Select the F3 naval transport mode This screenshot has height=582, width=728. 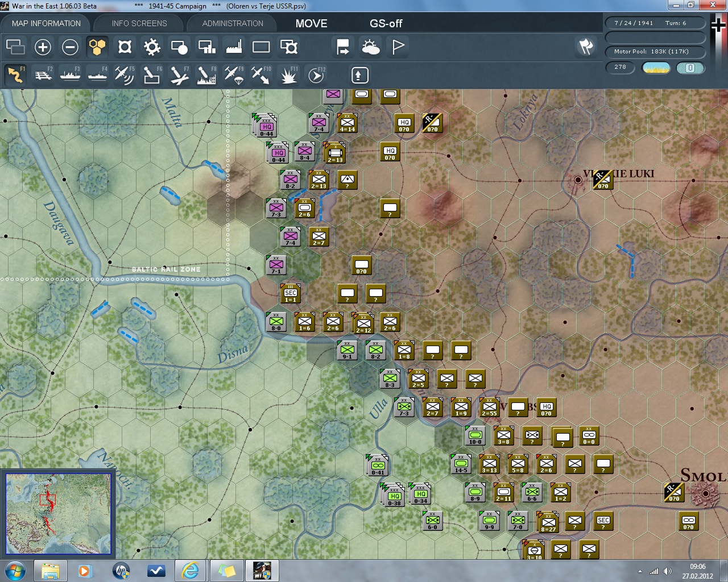[70, 75]
